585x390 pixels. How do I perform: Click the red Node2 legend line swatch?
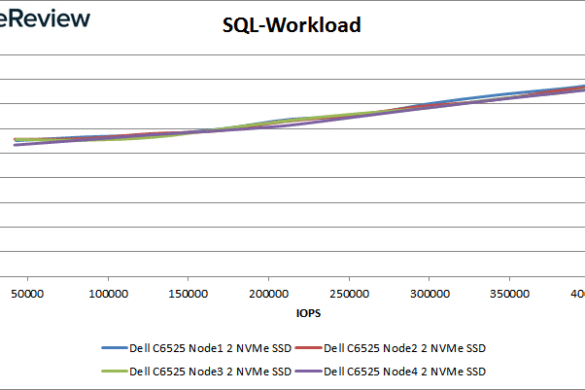pos(309,348)
